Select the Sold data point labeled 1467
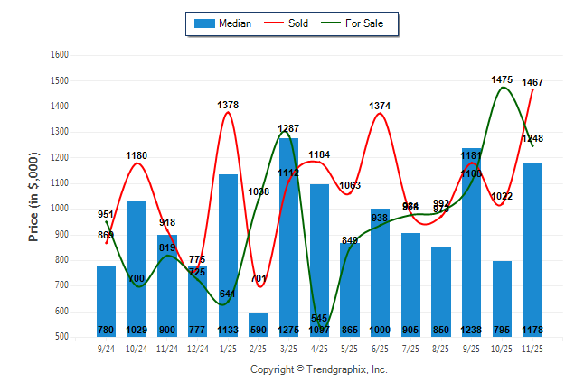 [532, 89]
